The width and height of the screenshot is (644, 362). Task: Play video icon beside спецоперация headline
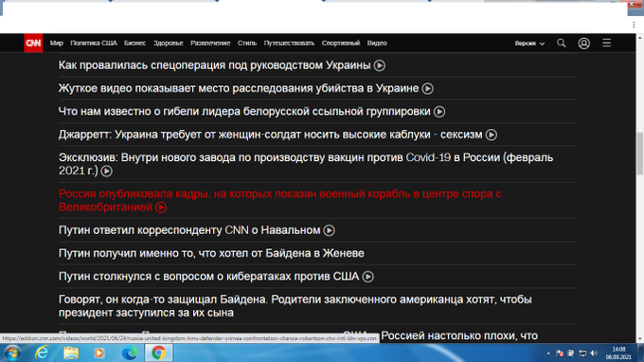[380, 65]
